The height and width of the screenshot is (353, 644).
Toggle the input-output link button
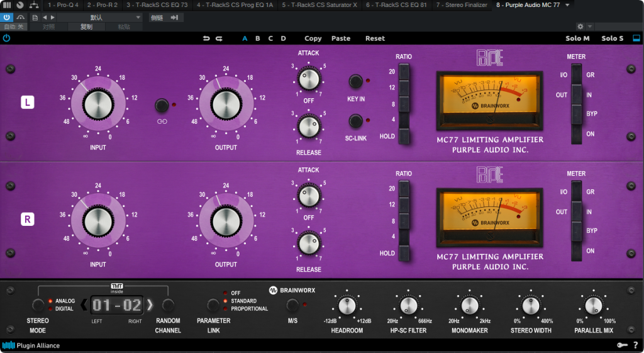[162, 106]
